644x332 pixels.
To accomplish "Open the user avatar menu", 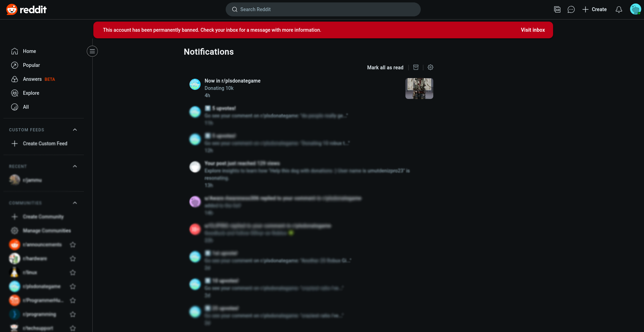I will coord(635,9).
